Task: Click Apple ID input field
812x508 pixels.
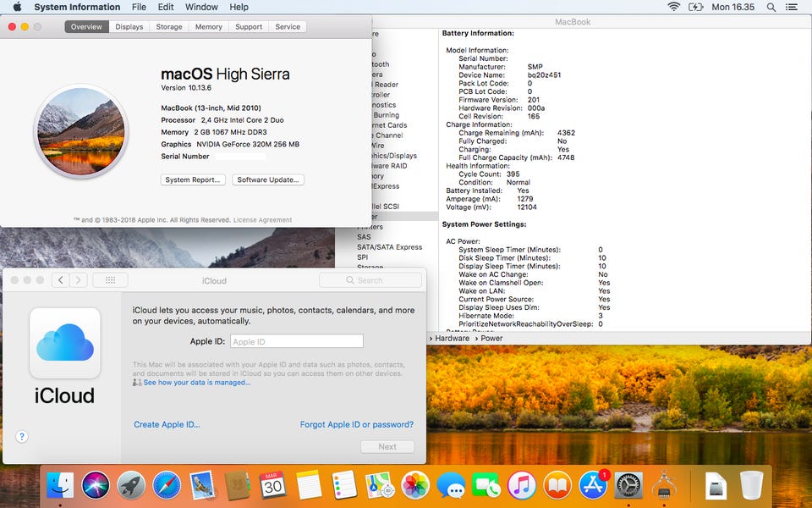Action: (x=297, y=341)
